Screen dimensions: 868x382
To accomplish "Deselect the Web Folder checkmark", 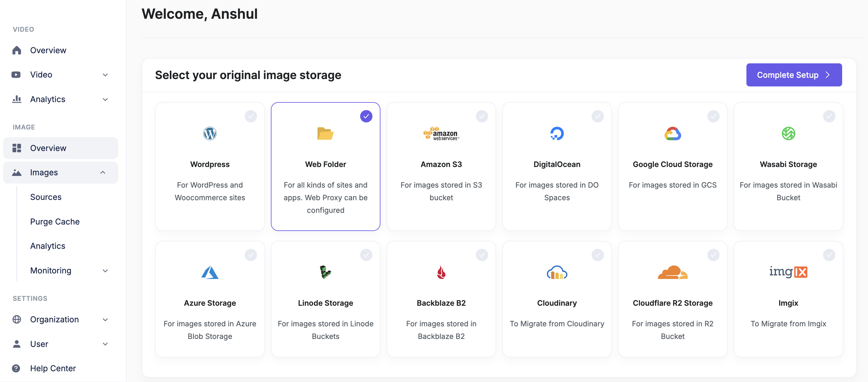I will [366, 117].
